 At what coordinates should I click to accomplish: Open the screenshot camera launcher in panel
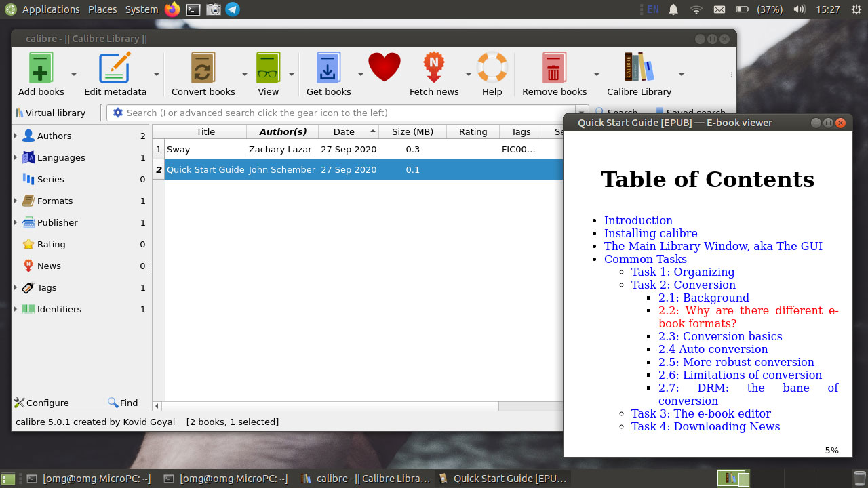point(213,9)
